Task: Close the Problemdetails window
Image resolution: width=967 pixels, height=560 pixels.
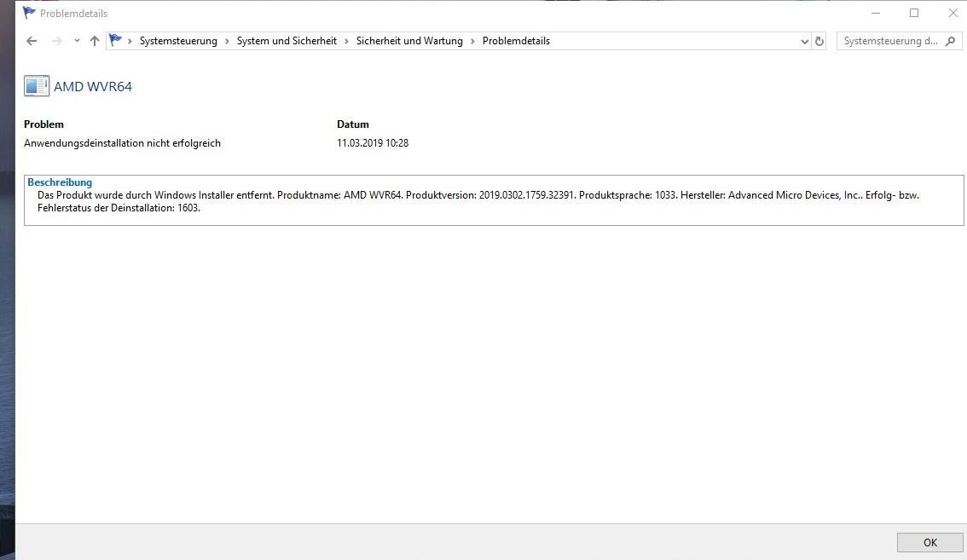Action: click(x=953, y=13)
